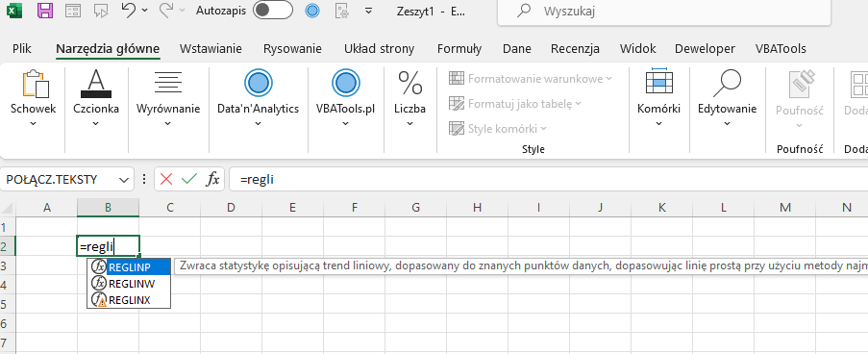Select column C header
Image resolution: width=868 pixels, height=354 pixels.
[170, 208]
